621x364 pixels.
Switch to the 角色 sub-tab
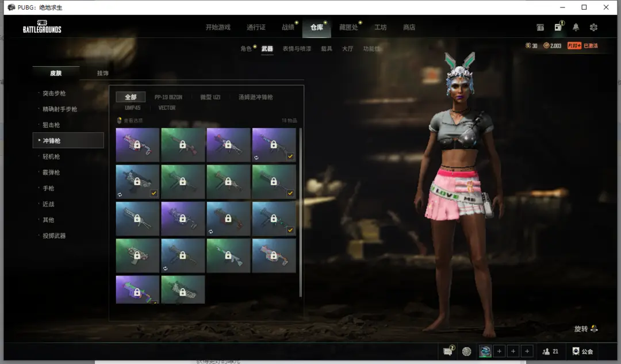pos(246,49)
